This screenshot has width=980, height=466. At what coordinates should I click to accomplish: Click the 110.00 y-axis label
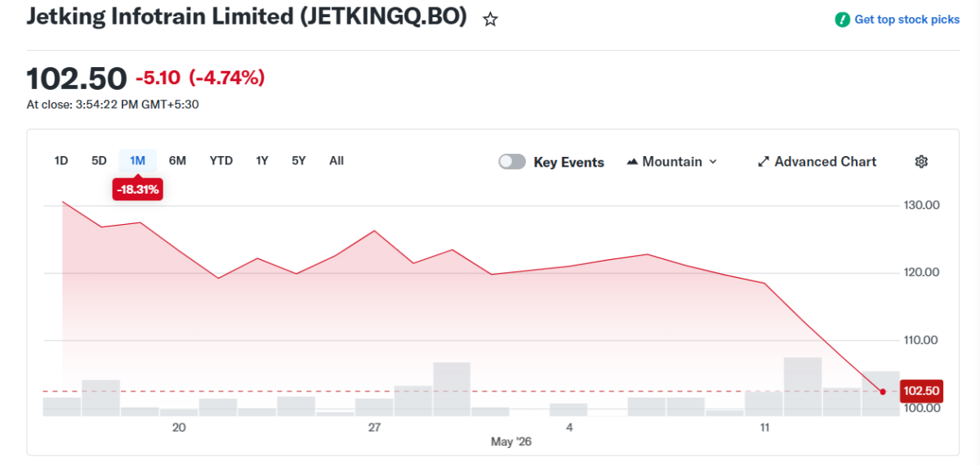click(x=920, y=340)
